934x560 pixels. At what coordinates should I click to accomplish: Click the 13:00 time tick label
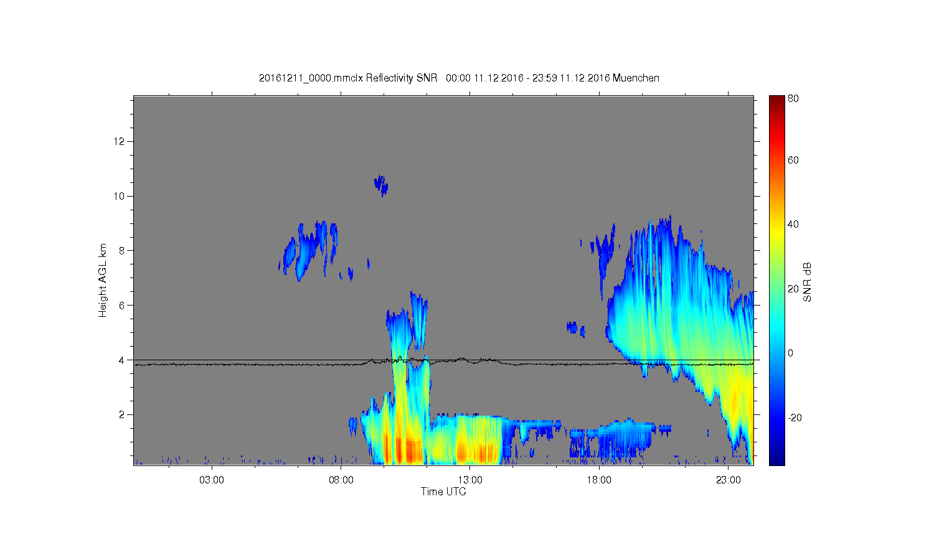[470, 480]
